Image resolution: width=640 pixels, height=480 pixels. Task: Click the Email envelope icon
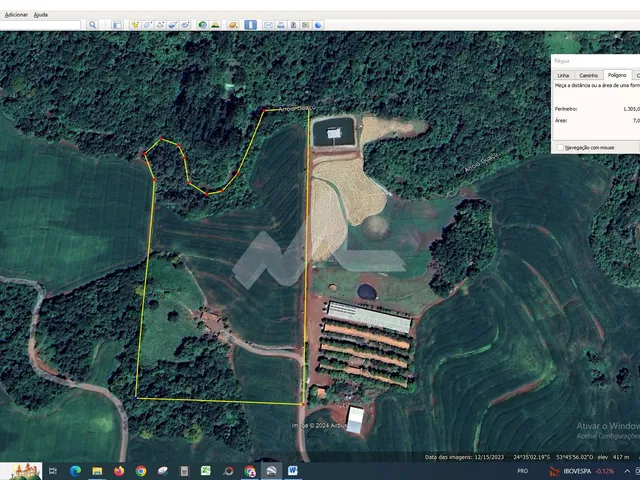(268, 25)
